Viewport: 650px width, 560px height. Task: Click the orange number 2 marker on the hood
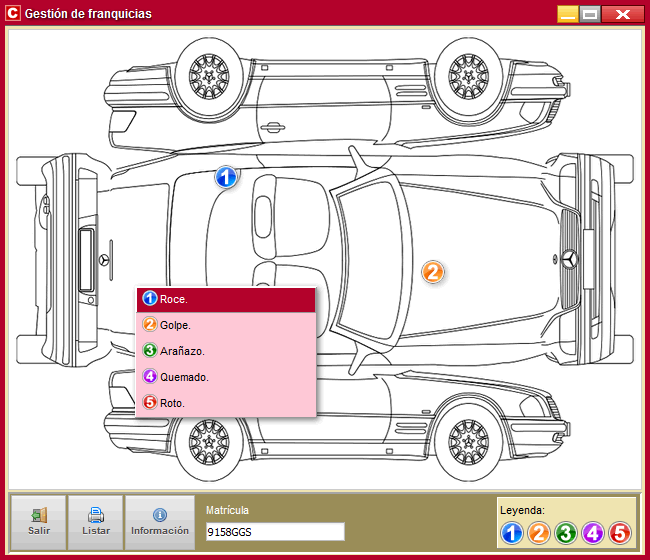click(x=432, y=271)
